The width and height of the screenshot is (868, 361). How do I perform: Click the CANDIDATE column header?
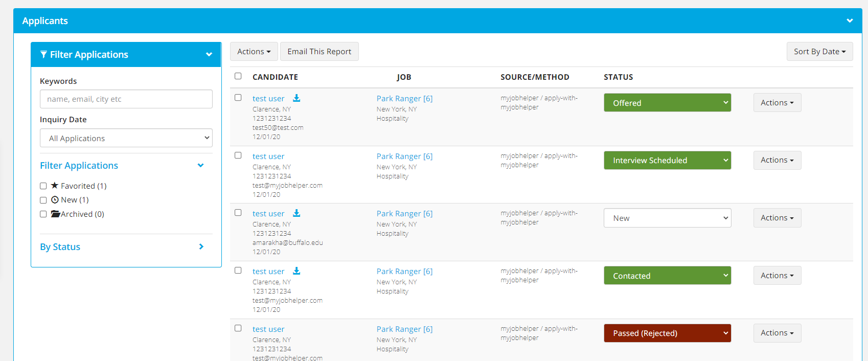point(275,77)
